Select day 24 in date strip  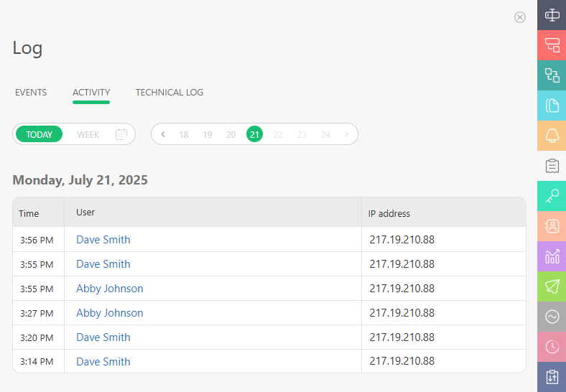(325, 135)
